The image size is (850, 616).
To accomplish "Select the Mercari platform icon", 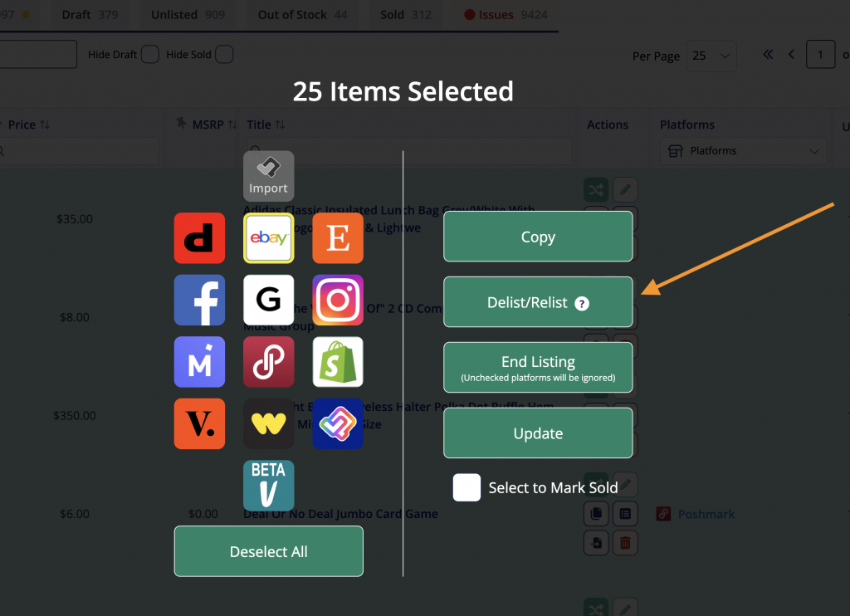I will tap(199, 362).
